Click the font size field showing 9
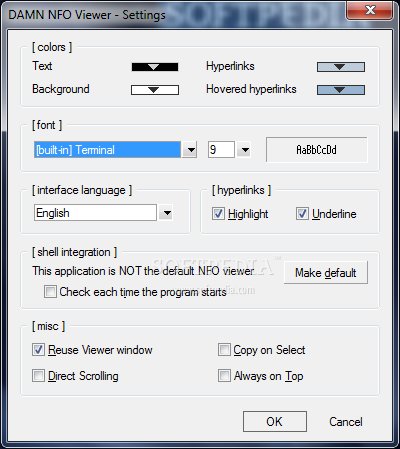Viewport: 400px width, 449px height. tap(221, 150)
